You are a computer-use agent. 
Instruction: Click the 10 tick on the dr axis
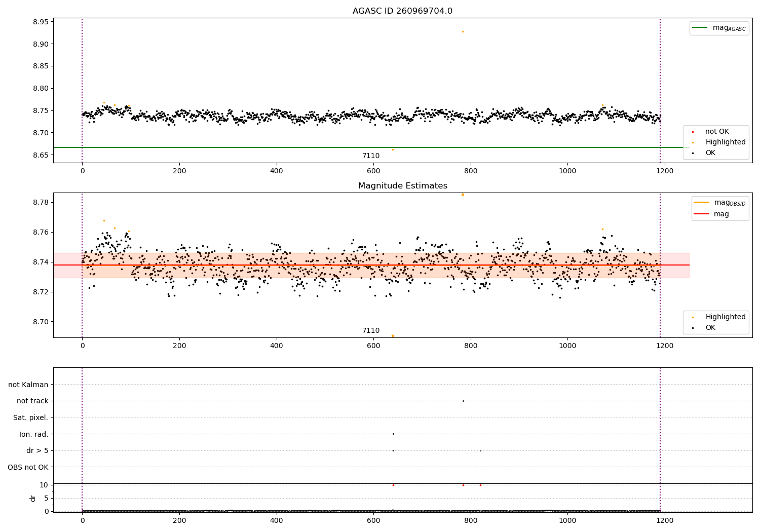point(44,485)
